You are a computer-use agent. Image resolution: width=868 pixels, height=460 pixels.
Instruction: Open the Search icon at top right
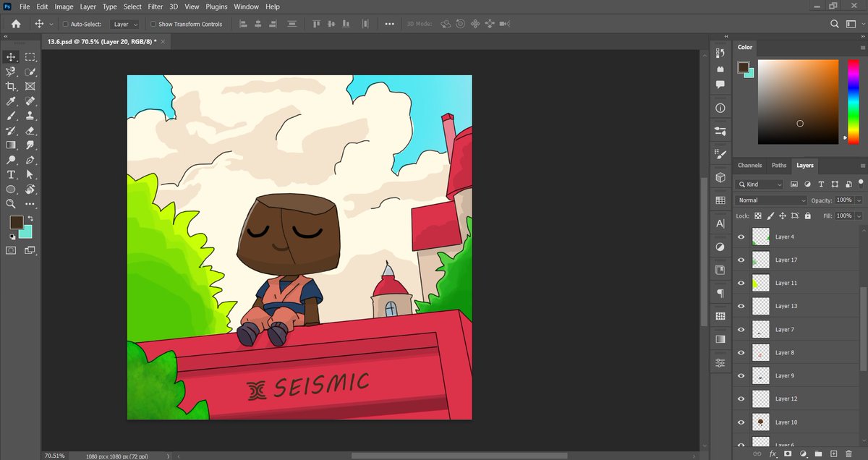pos(834,24)
